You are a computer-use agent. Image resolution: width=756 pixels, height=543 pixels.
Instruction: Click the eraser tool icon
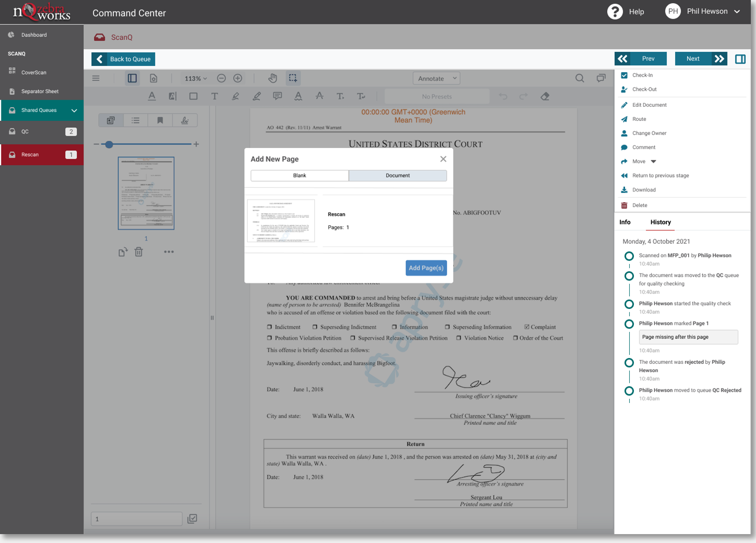point(545,96)
